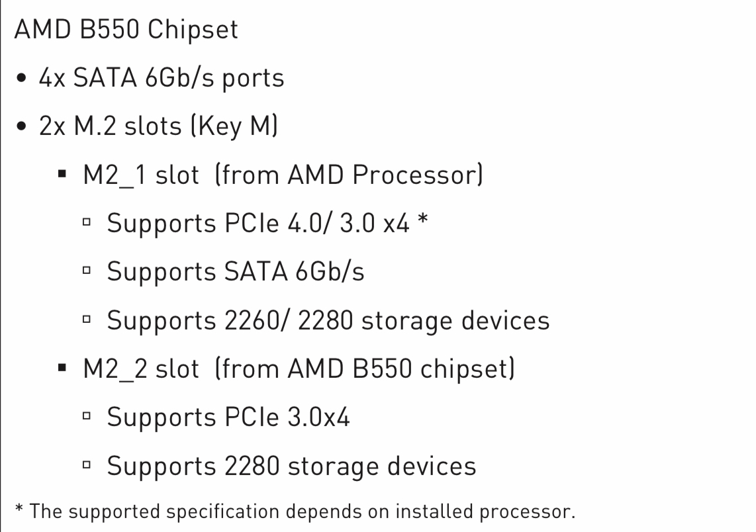
Task: Click the "2x M.2 slots (Key M)" line
Action: (x=158, y=126)
